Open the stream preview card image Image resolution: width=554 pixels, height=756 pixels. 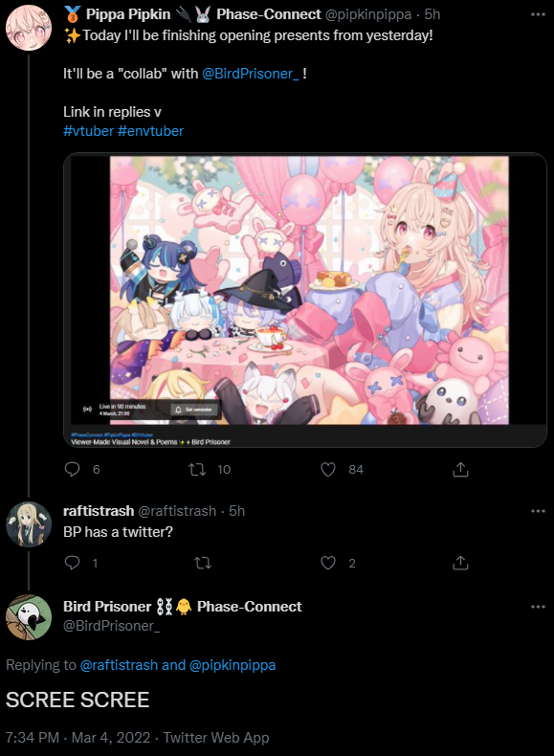(x=304, y=300)
